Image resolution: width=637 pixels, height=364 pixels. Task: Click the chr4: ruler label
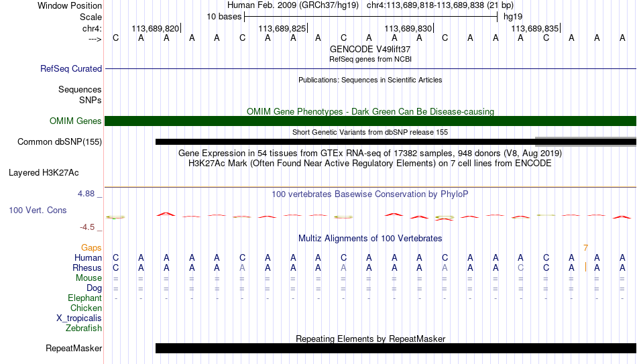tap(92, 28)
